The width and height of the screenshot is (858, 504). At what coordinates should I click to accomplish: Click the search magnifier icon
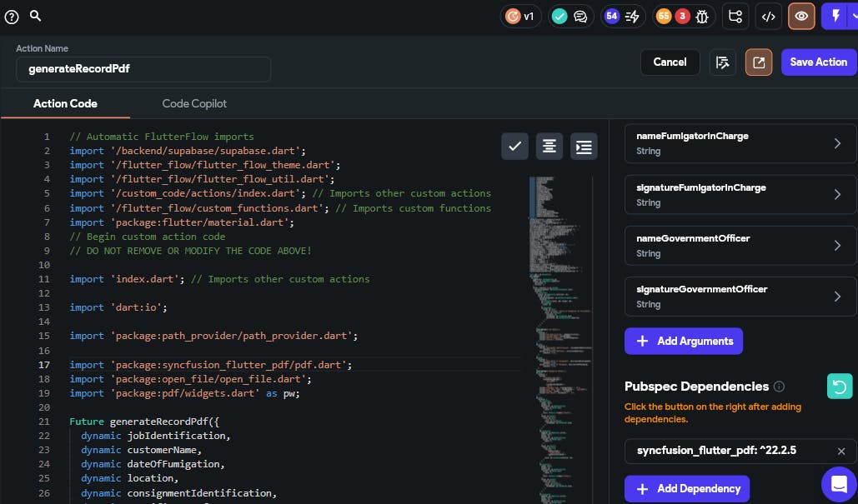pyautogui.click(x=35, y=16)
